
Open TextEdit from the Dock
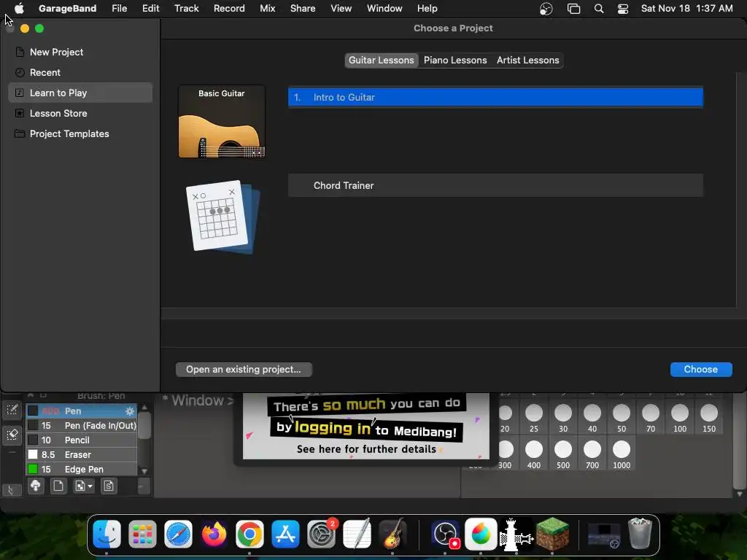click(x=357, y=534)
